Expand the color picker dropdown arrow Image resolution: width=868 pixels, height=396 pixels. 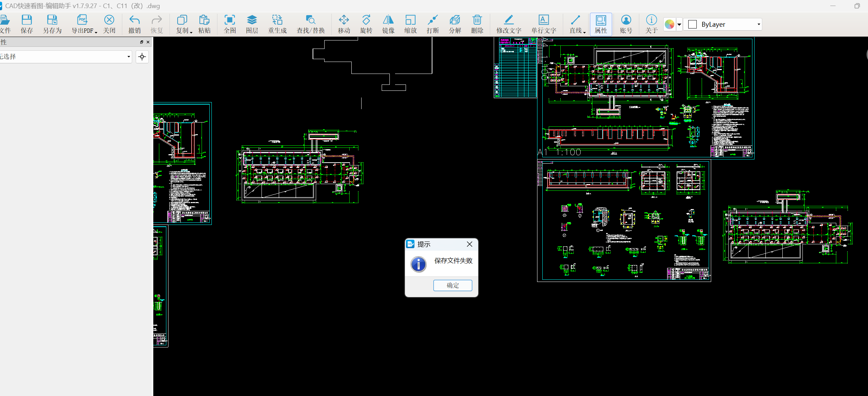[679, 24]
